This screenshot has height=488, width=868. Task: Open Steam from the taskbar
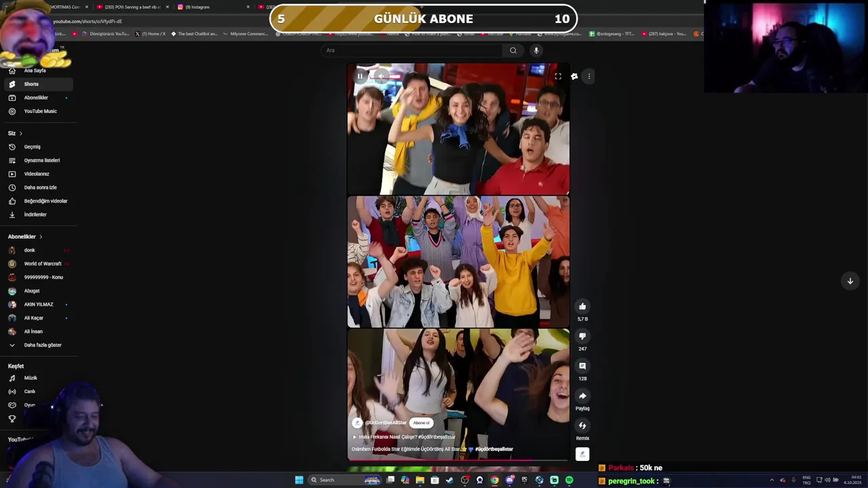(449, 480)
